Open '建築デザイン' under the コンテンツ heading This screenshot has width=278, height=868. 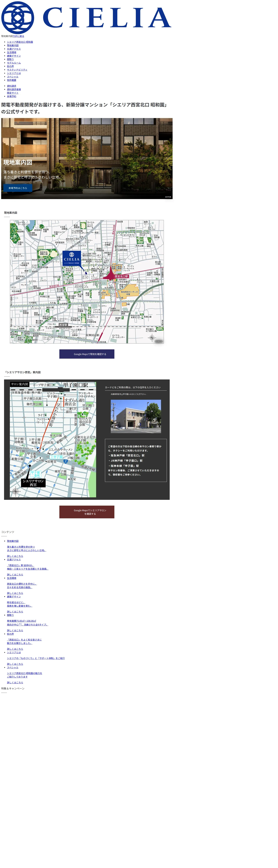pyautogui.click(x=14, y=596)
